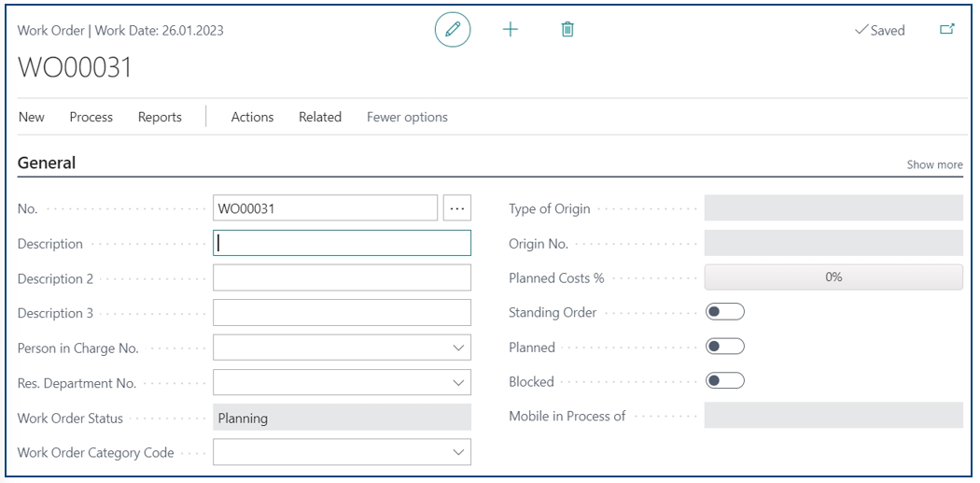Image resolution: width=980 pixels, height=483 pixels.
Task: Click Show more in General section
Action: (x=935, y=164)
